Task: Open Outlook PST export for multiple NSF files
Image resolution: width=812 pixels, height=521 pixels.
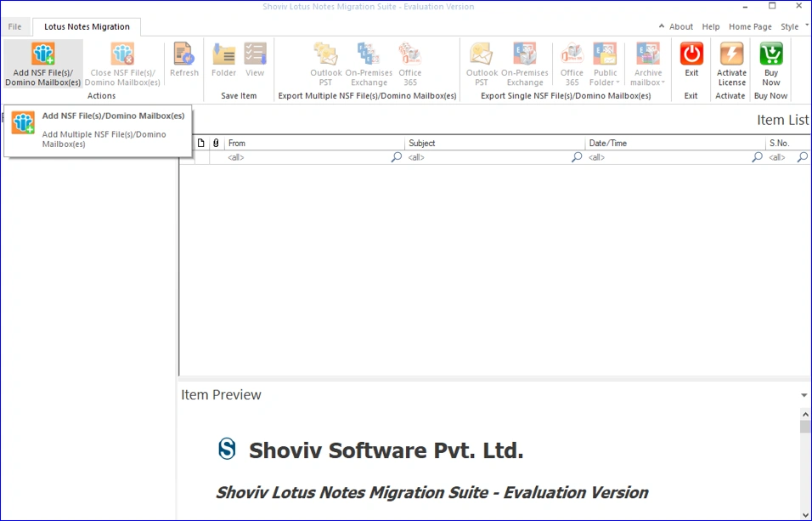Action: click(325, 53)
